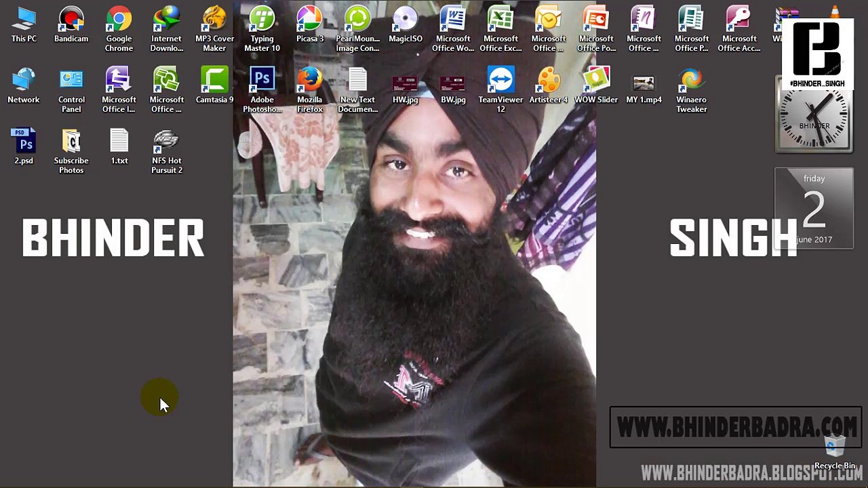This screenshot has width=868, height=488.
Task: Open Adobe Photoshop shortcut
Action: [x=262, y=90]
